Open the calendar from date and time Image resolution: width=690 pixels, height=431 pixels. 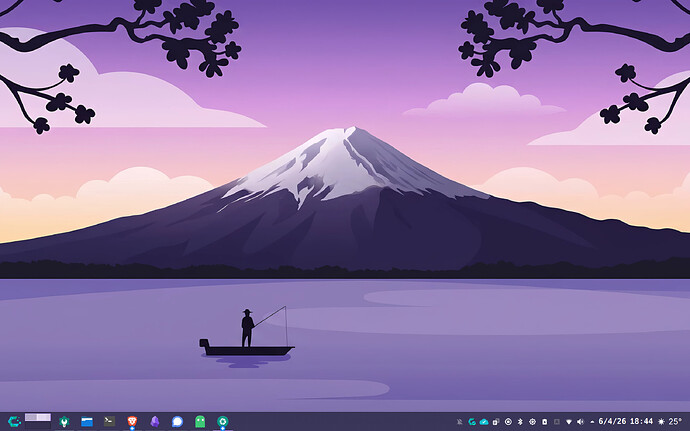tap(625, 422)
